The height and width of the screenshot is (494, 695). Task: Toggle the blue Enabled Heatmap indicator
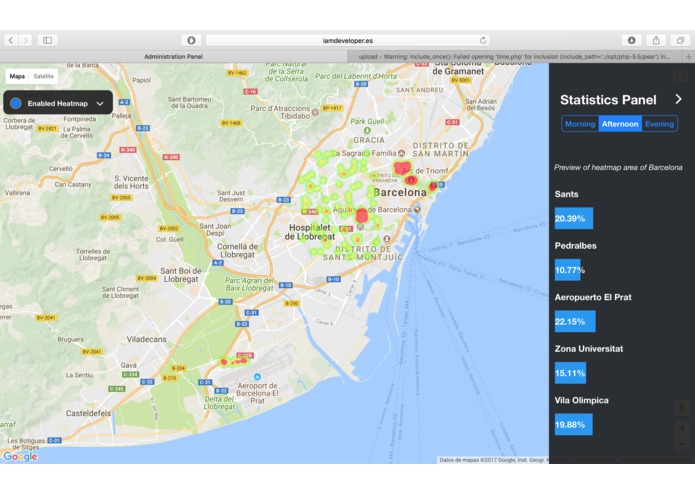(x=16, y=103)
